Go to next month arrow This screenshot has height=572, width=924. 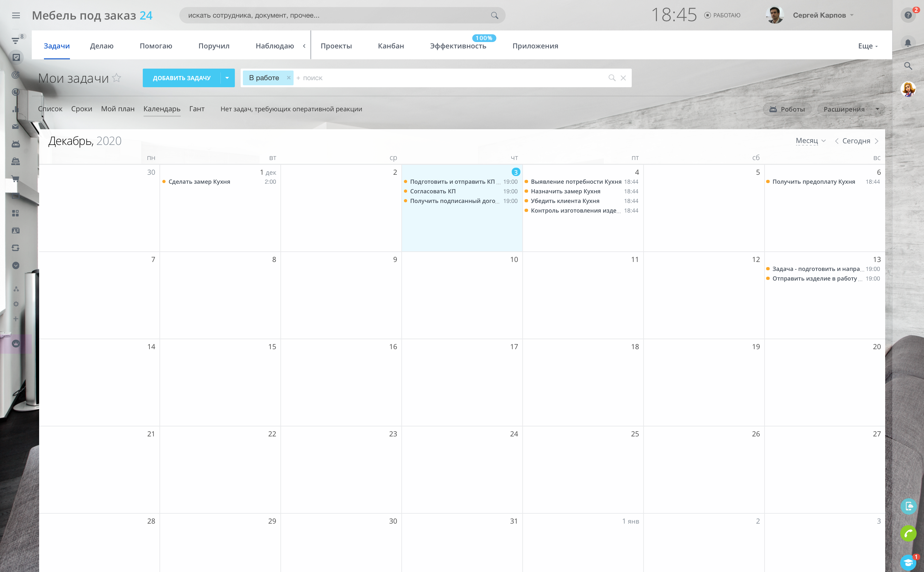click(x=877, y=141)
